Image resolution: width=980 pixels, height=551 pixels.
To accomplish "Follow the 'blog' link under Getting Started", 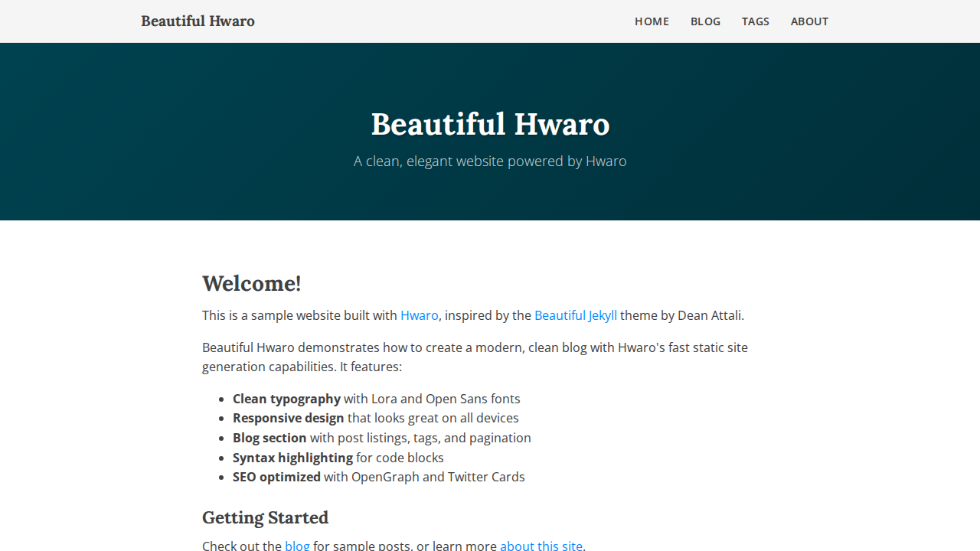I will pyautogui.click(x=297, y=545).
